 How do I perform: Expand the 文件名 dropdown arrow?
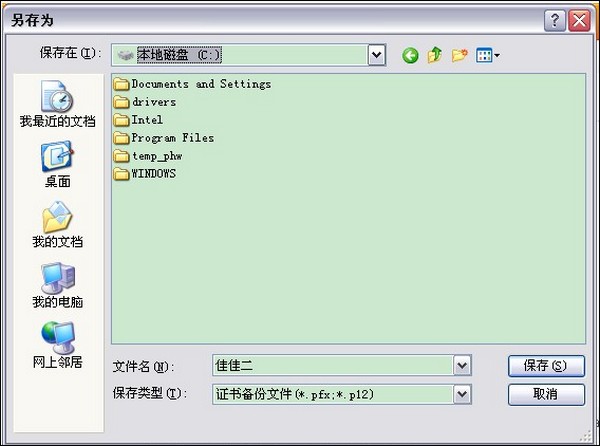tap(461, 366)
